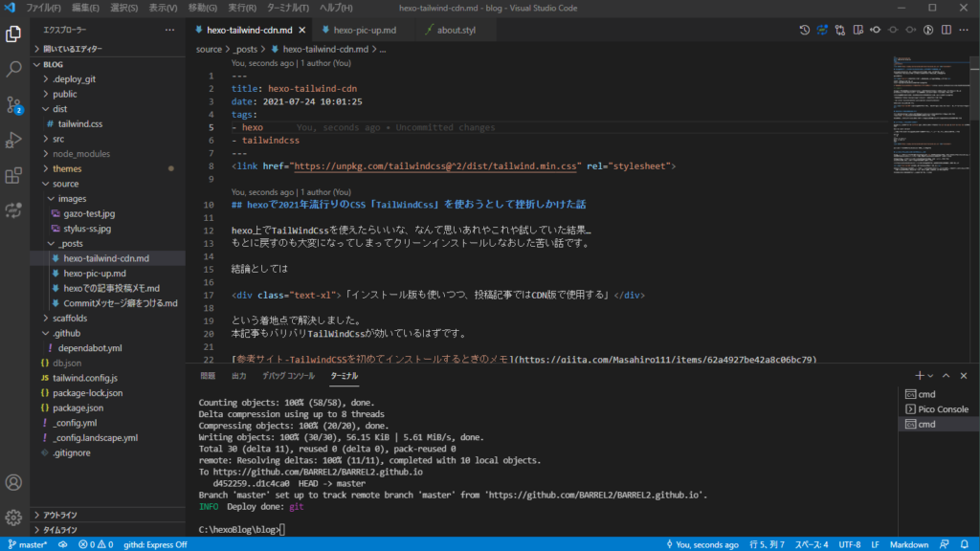Screen dimensions: 980x551
Task: Open the Search view in activity bar
Action: (13, 69)
